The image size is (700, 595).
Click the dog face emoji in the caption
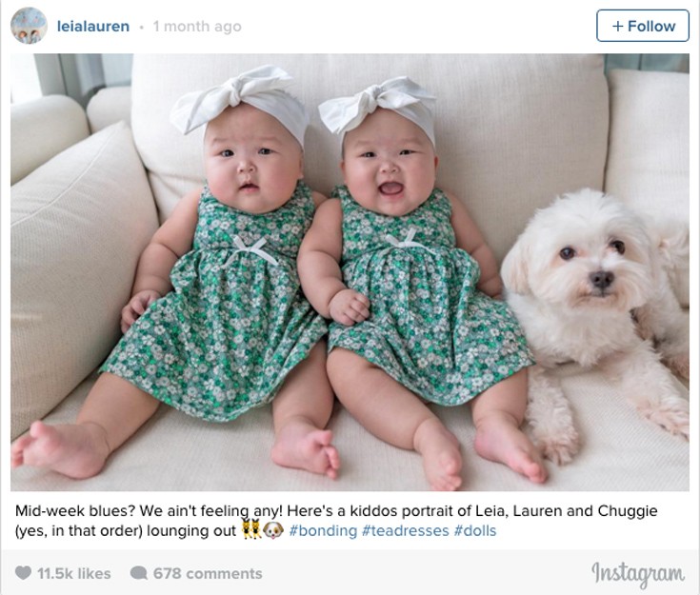point(273,530)
